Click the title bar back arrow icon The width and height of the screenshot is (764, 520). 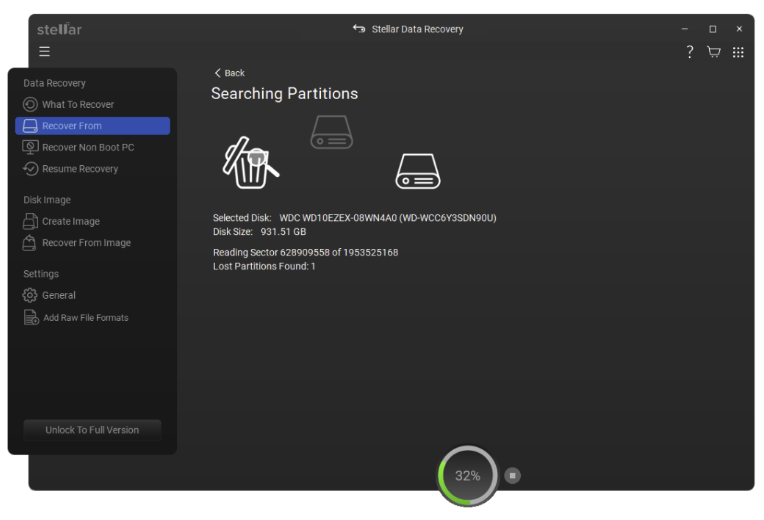click(x=359, y=29)
